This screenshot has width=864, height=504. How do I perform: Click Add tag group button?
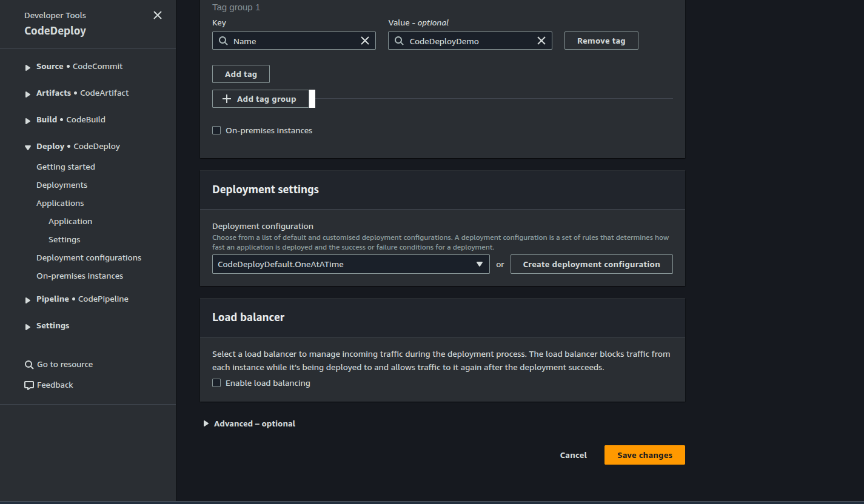261,99
